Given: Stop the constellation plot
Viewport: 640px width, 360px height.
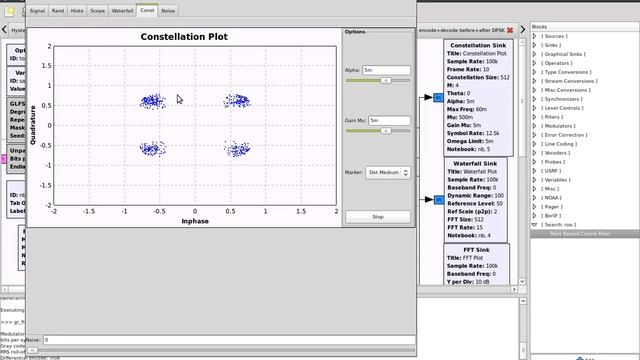Looking at the screenshot, I should [x=378, y=217].
